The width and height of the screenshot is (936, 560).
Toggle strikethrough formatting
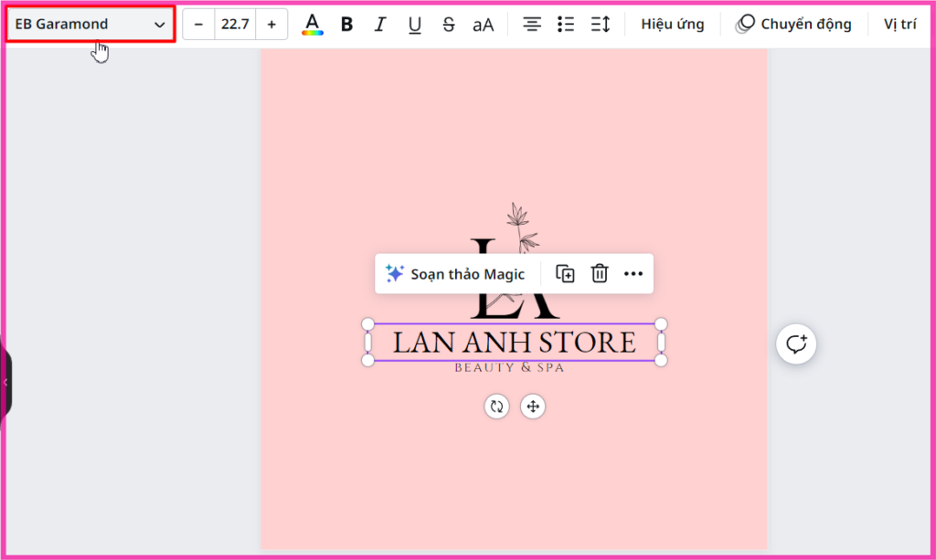[448, 25]
